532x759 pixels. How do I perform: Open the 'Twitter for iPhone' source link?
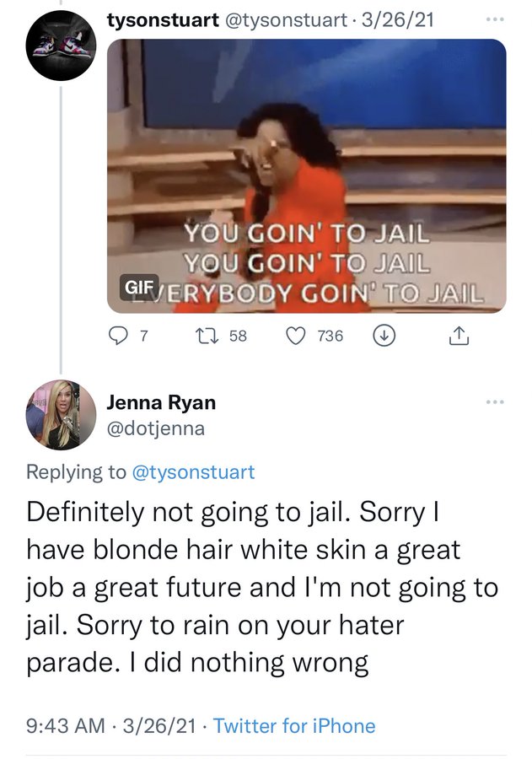pyautogui.click(x=294, y=725)
